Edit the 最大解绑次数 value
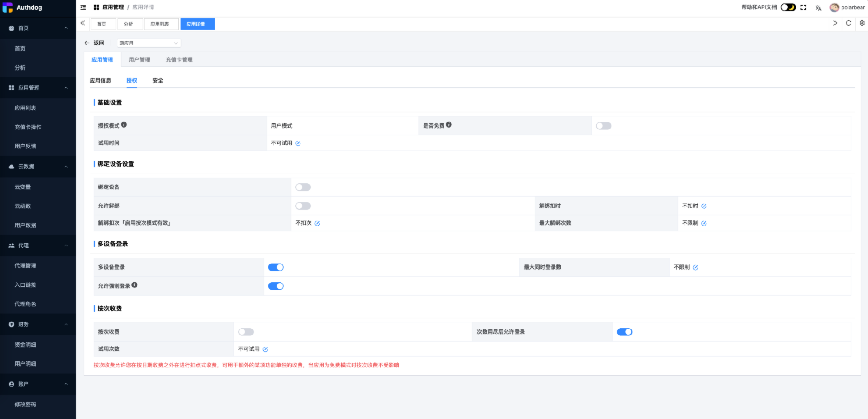 pos(704,223)
